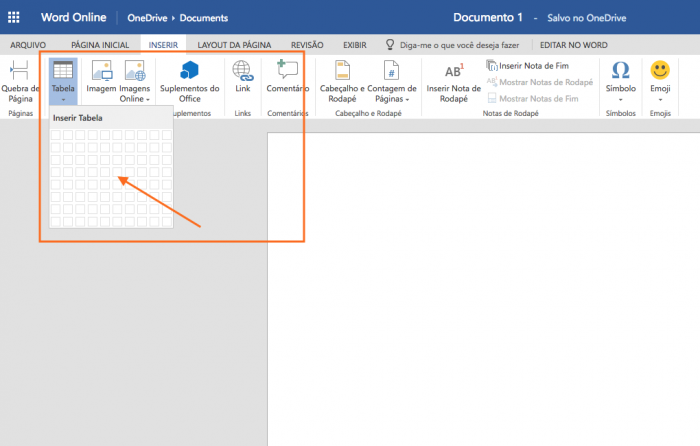Add a Comentário comment
The image size is (700, 446).
coord(288,71)
